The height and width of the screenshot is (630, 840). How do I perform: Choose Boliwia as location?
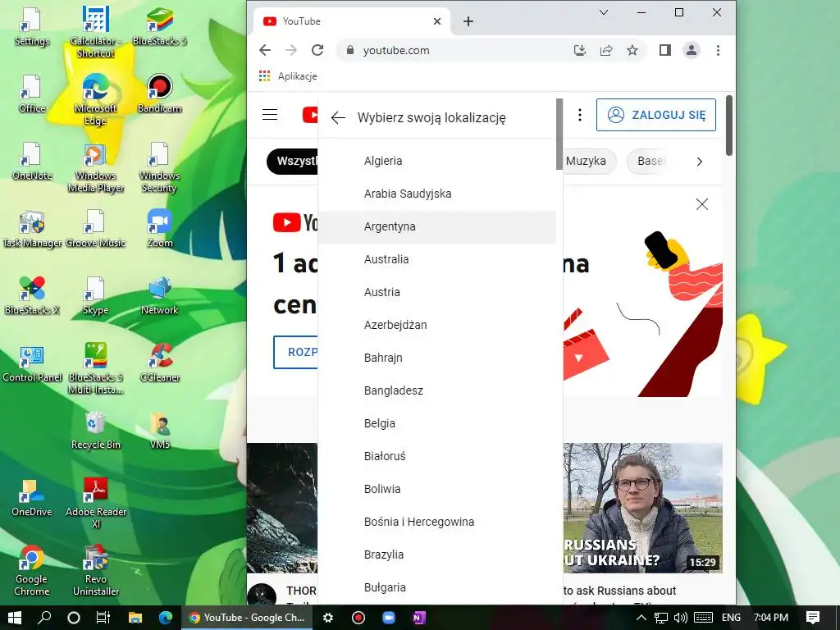(x=437, y=489)
